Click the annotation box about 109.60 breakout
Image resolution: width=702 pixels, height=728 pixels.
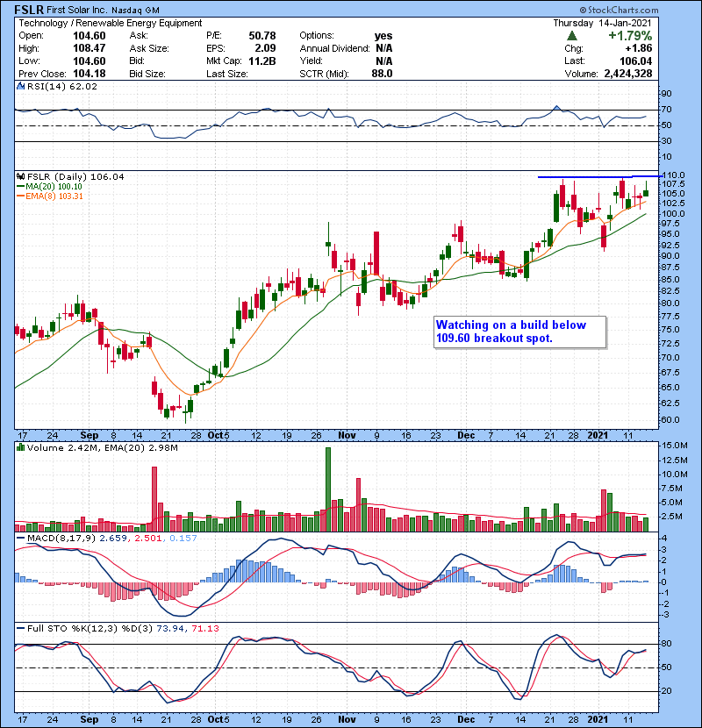click(519, 332)
